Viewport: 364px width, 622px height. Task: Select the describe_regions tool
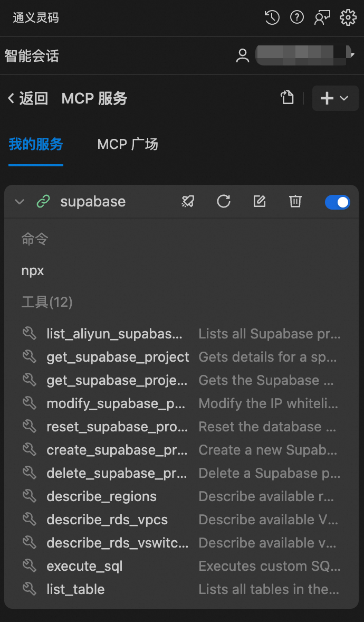101,496
